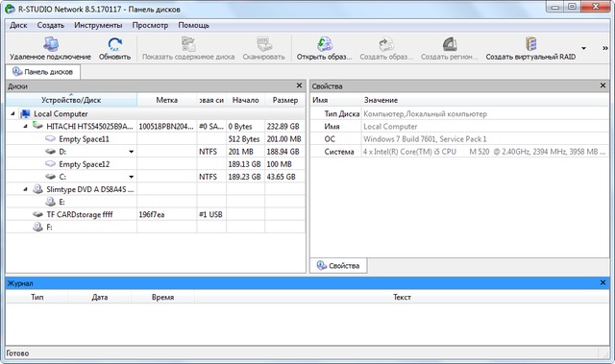The height and width of the screenshot is (364, 615).
Task: Show more toolbar items via chevron
Action: [605, 48]
